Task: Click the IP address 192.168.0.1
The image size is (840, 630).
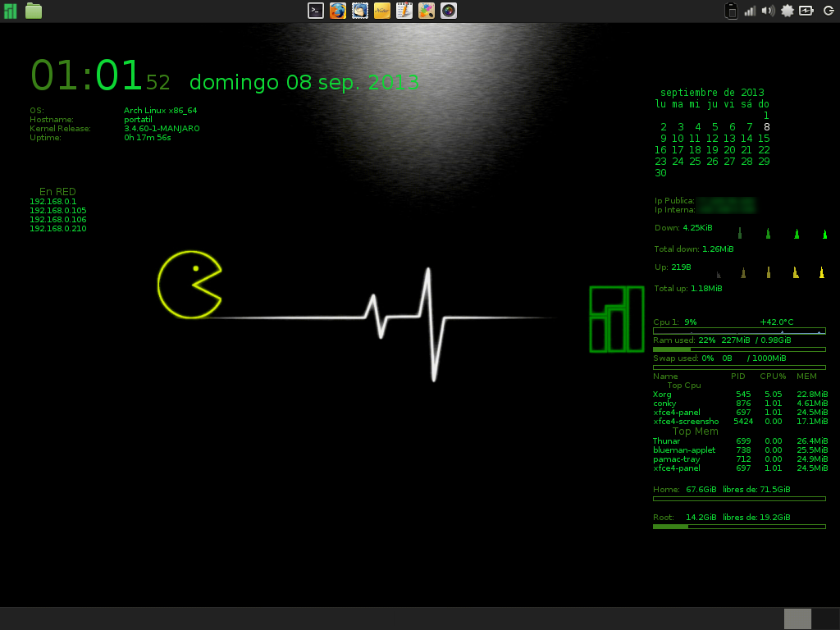Action: tap(53, 202)
